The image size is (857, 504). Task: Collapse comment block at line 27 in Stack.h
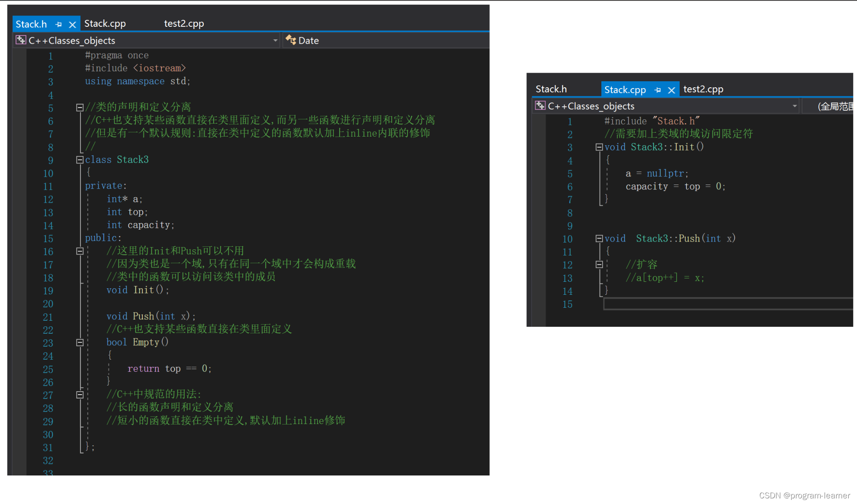pos(80,395)
